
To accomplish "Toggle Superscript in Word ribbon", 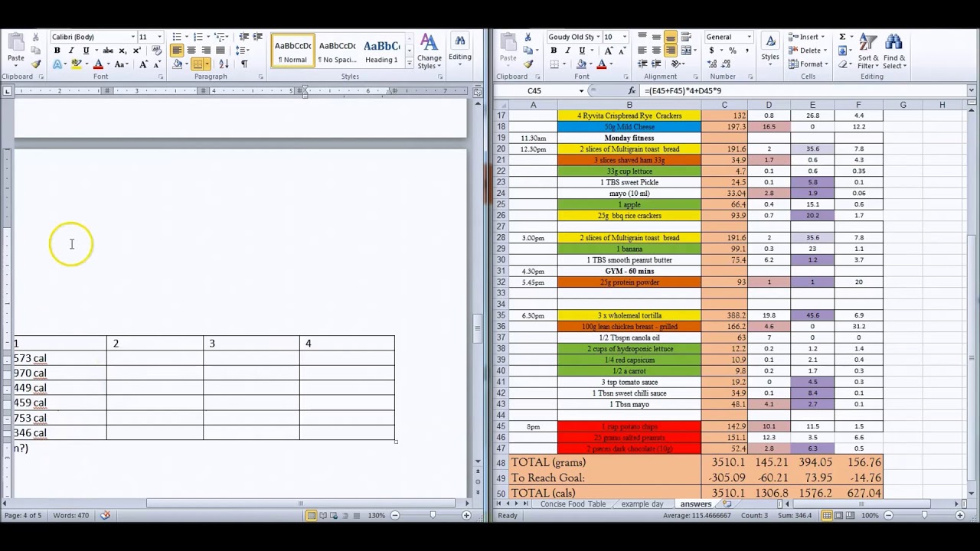I will coord(136,51).
